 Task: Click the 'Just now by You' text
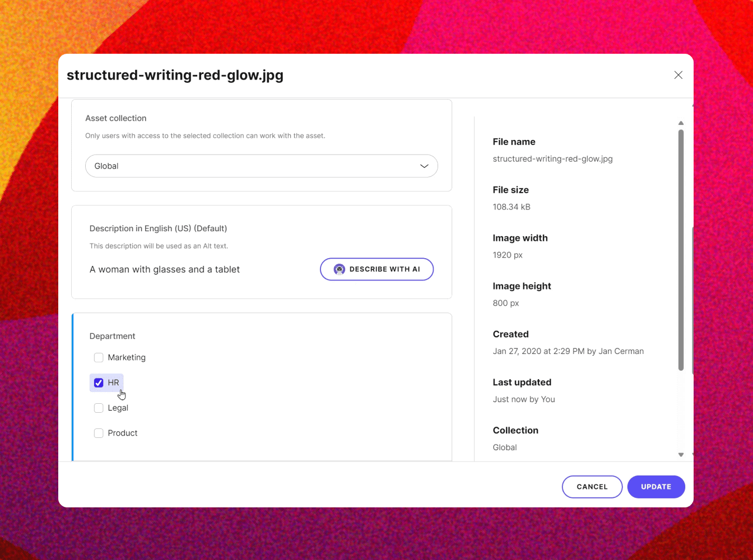[524, 399]
